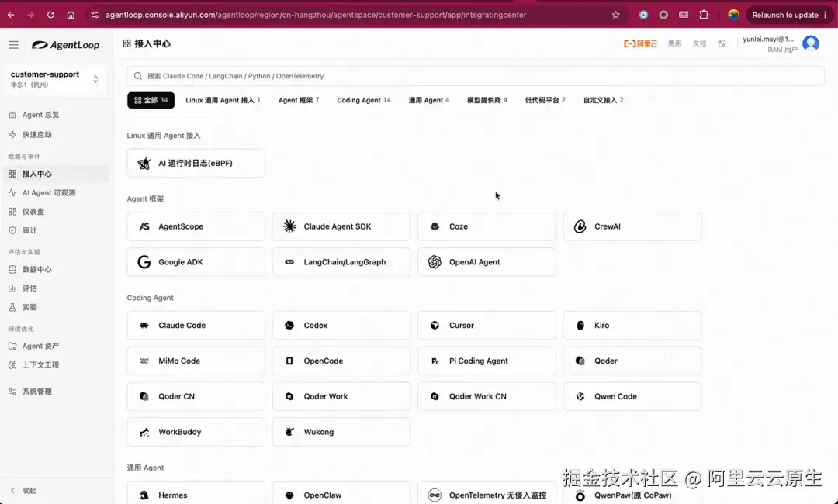Click the 实验 flask icon

tap(12, 308)
